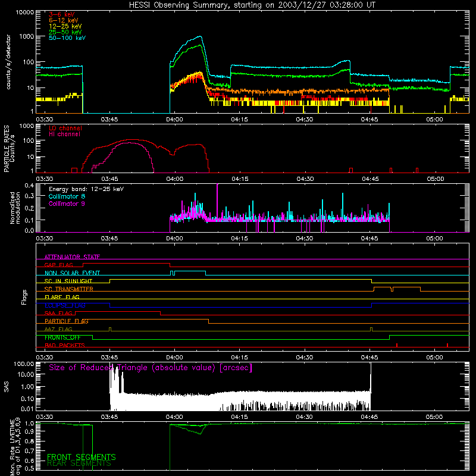This screenshot has width=476, height=476.
Task: Click the 10000 value on the counts axis
Action: click(x=25, y=12)
